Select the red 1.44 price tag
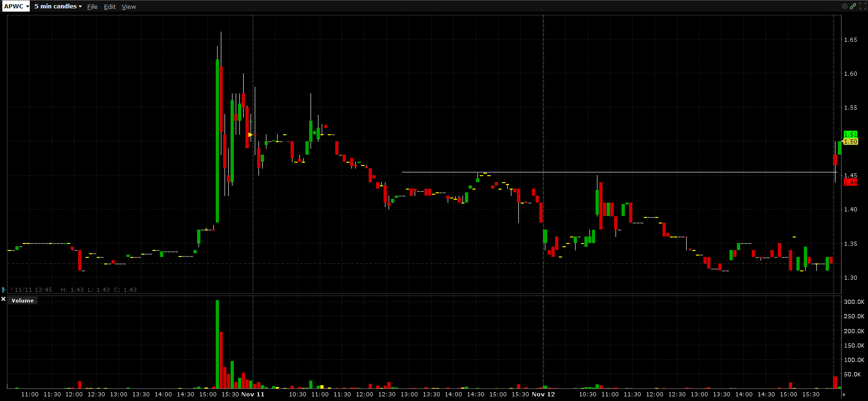868x401 pixels. pyautogui.click(x=851, y=182)
